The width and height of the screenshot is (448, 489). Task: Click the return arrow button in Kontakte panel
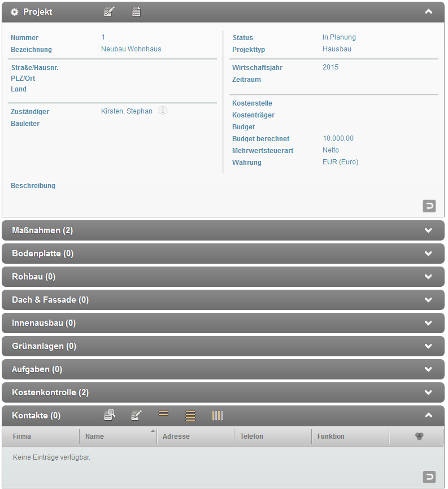pos(429,477)
